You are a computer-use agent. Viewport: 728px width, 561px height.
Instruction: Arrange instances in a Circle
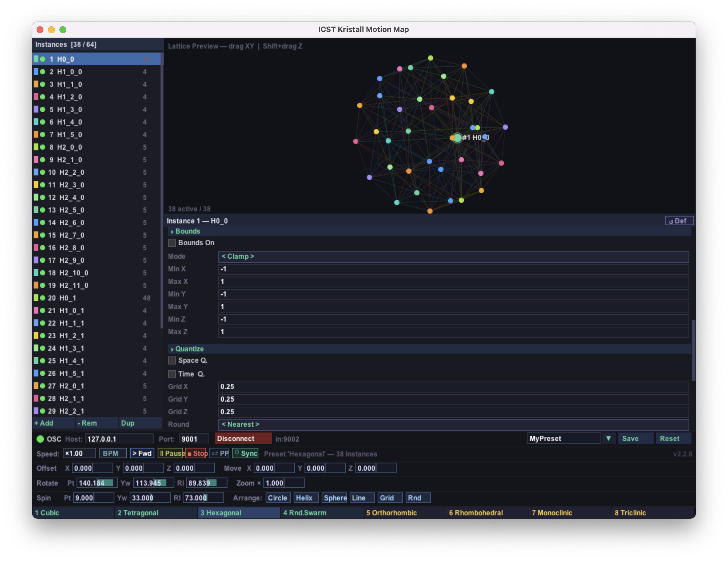point(278,498)
